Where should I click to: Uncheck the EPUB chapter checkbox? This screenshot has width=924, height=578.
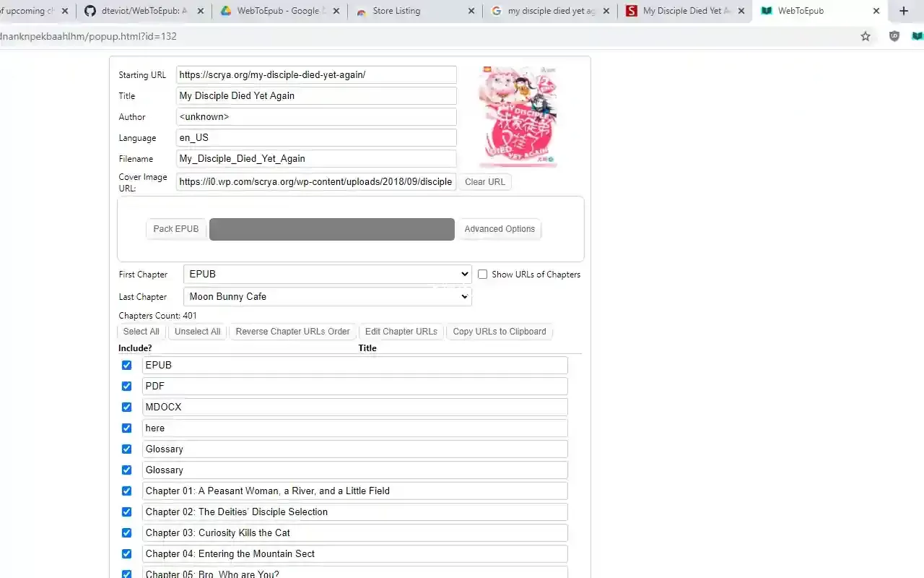[x=126, y=365]
